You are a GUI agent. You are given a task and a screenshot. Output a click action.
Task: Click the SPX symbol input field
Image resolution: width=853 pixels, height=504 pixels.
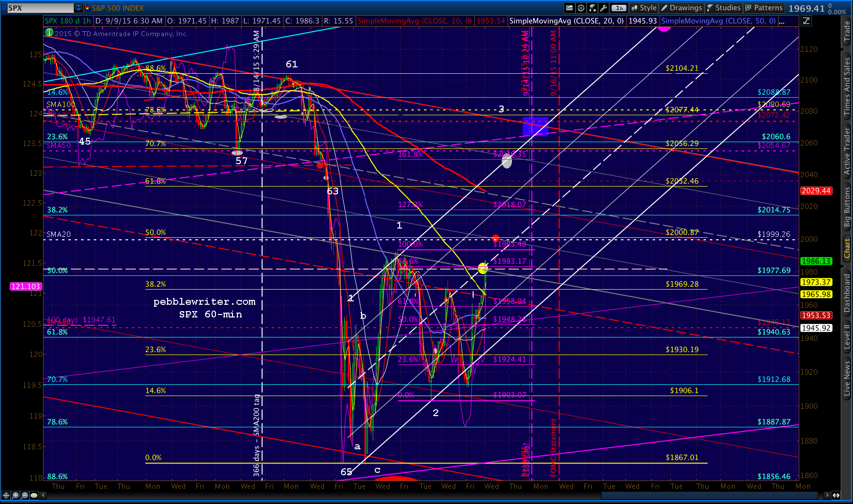coord(40,8)
